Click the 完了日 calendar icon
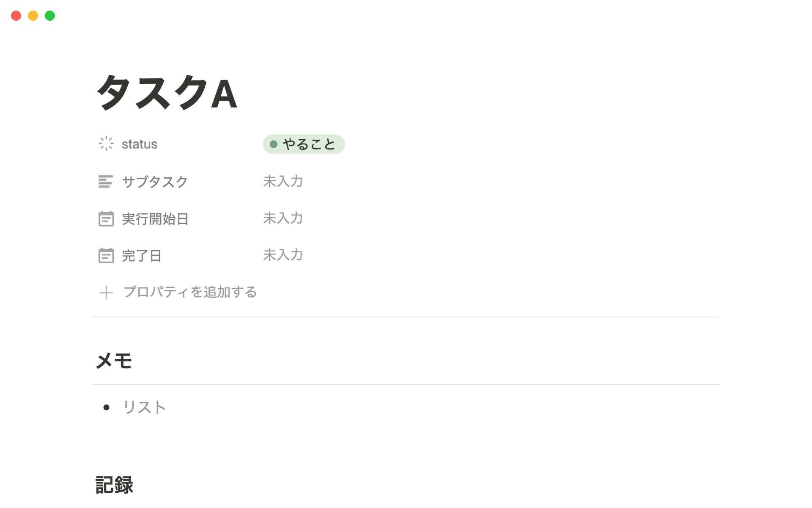812x508 pixels. 106,256
